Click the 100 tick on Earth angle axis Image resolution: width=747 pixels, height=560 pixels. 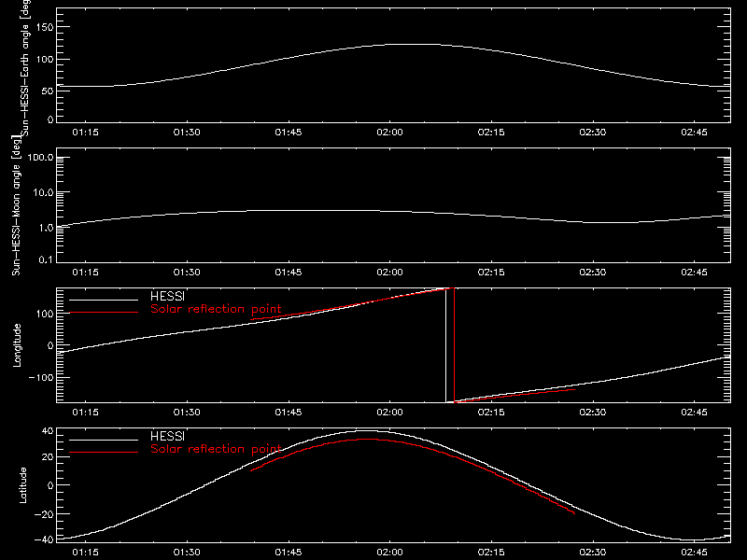[45, 59]
